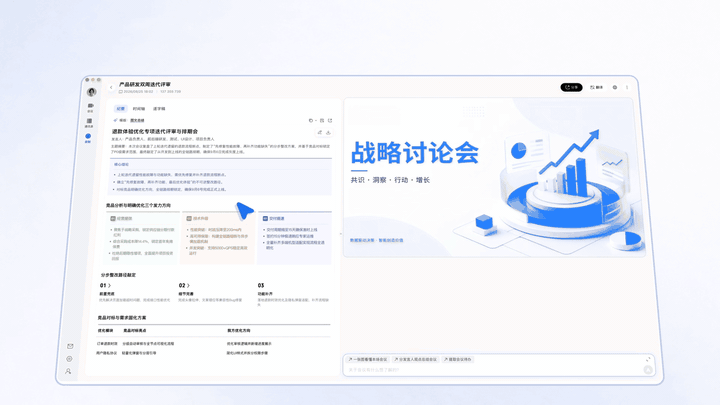Open the round settings icon above profile
This screenshot has height=405, width=720.
click(x=69, y=359)
